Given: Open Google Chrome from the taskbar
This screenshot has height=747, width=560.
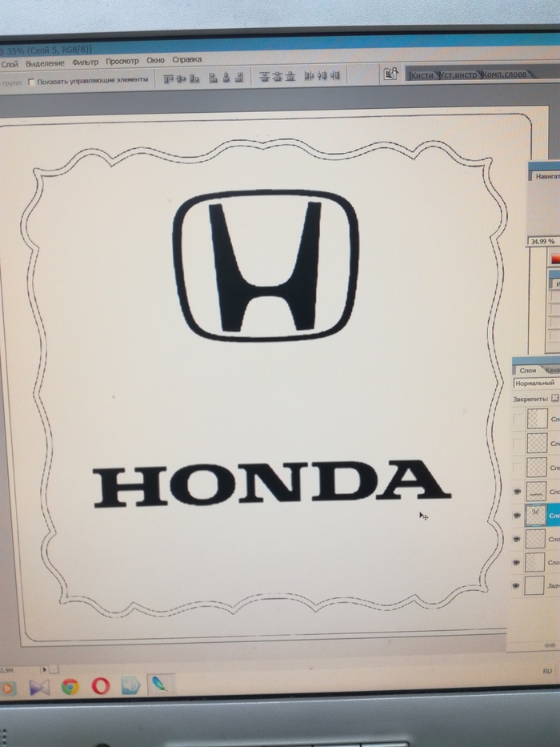Looking at the screenshot, I should point(70,686).
